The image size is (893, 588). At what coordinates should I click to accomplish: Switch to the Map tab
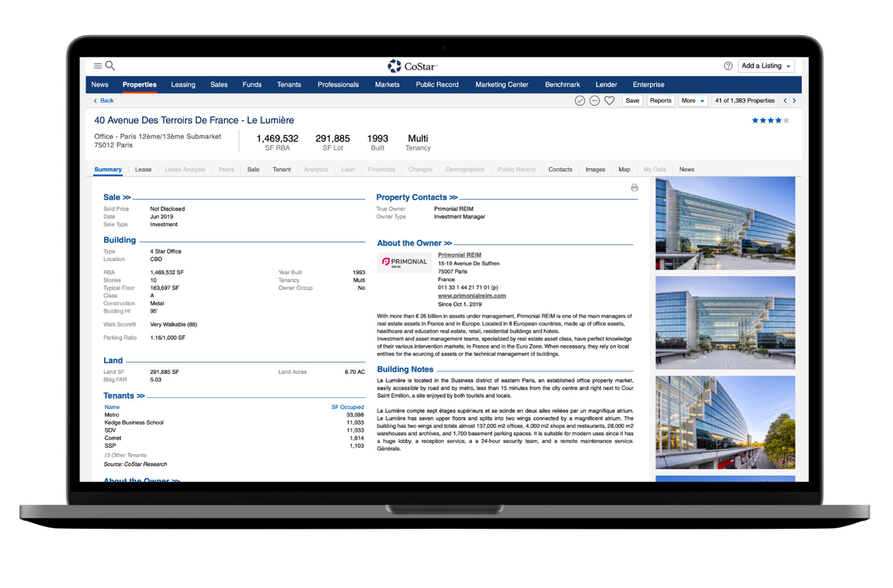[x=624, y=170]
